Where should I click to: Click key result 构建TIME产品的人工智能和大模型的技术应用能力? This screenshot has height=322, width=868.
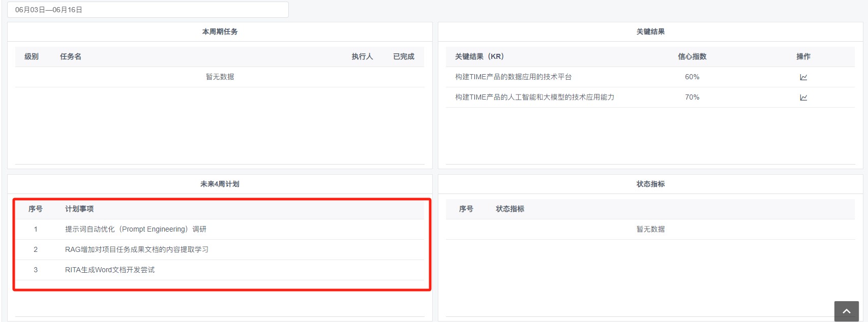534,97
